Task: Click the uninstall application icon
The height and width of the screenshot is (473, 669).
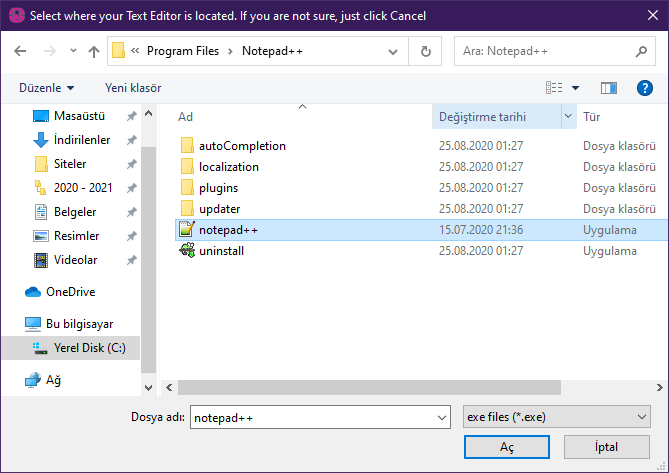Action: (187, 250)
